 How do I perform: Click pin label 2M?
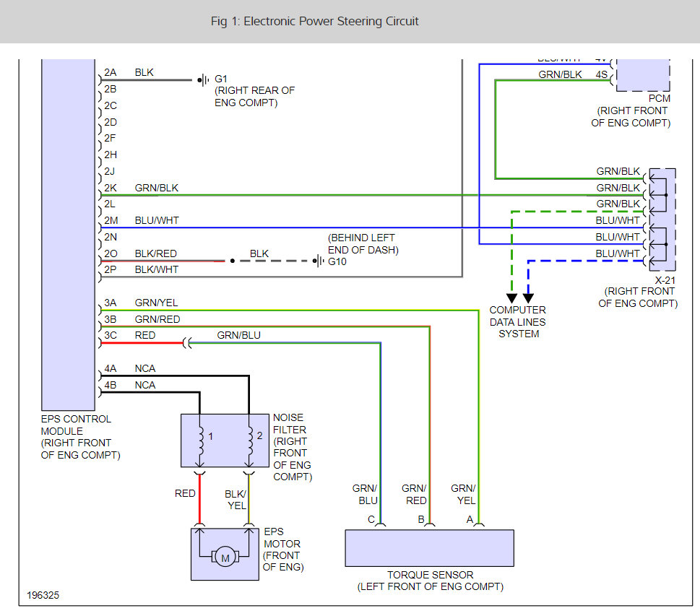point(111,220)
